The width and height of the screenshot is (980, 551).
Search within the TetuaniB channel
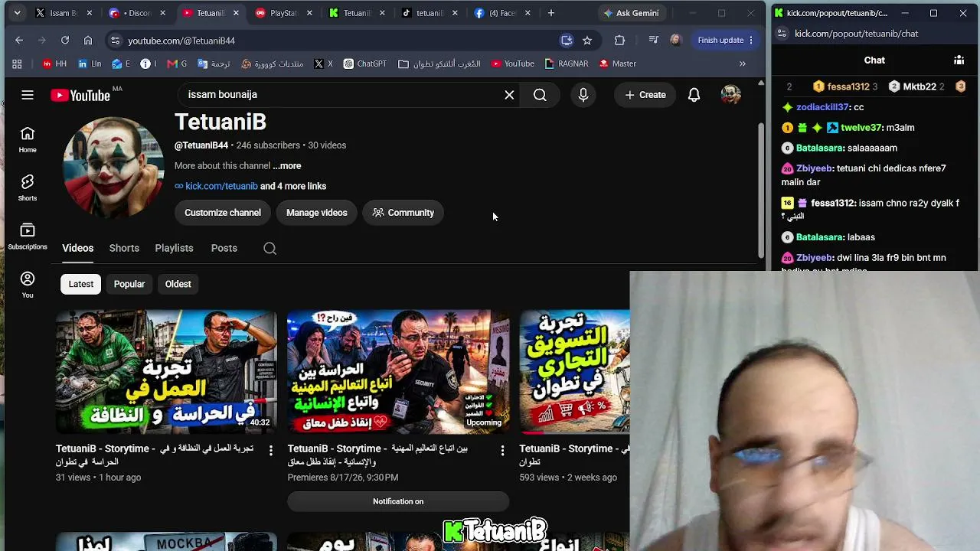pos(269,248)
